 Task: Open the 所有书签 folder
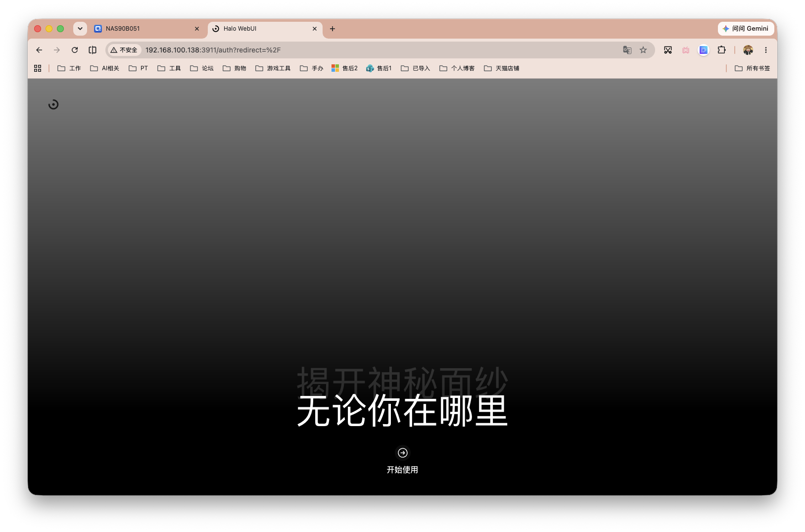click(752, 68)
